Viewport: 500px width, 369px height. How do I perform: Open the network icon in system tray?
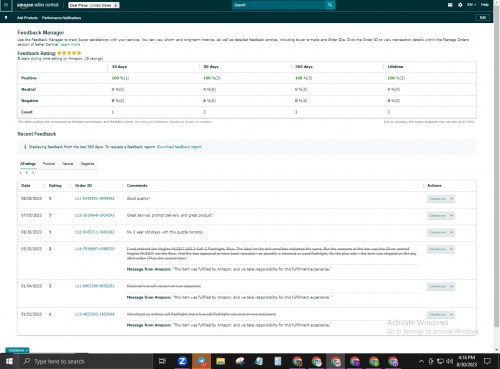(440, 361)
